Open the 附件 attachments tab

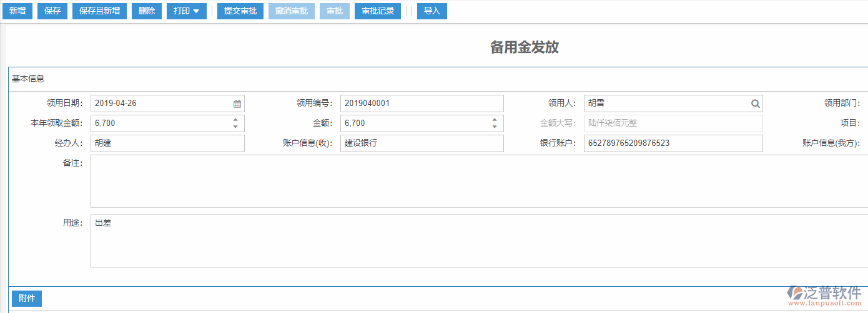[27, 299]
